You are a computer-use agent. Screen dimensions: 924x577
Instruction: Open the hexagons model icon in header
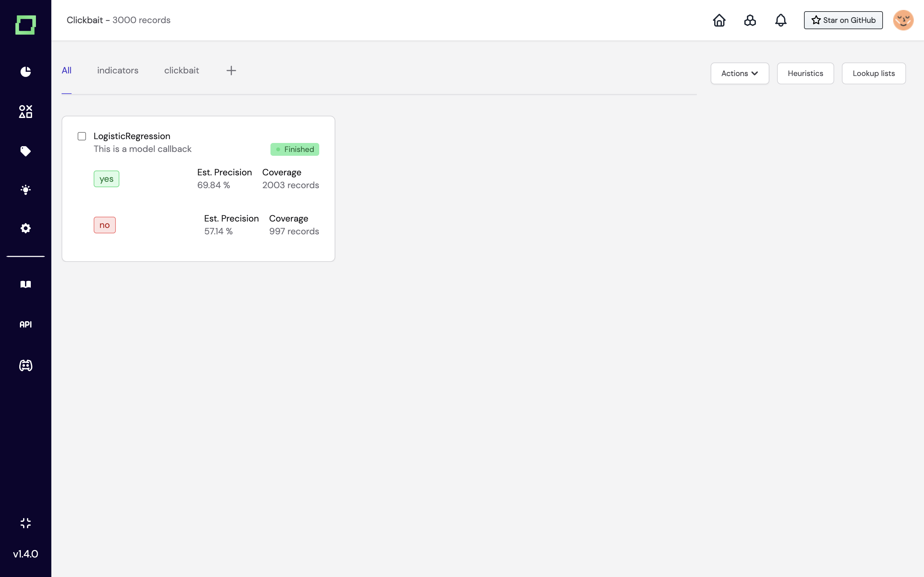point(750,20)
